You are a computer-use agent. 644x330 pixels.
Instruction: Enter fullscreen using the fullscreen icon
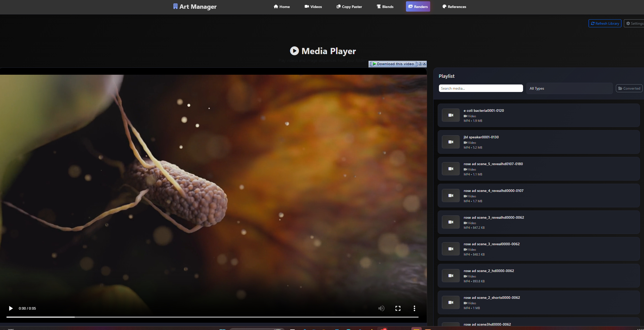click(x=398, y=308)
